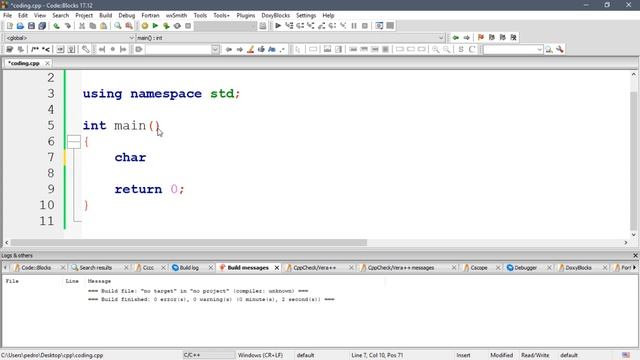Switch to the Build log tab
This screenshot has height=360, width=640.
189,268
